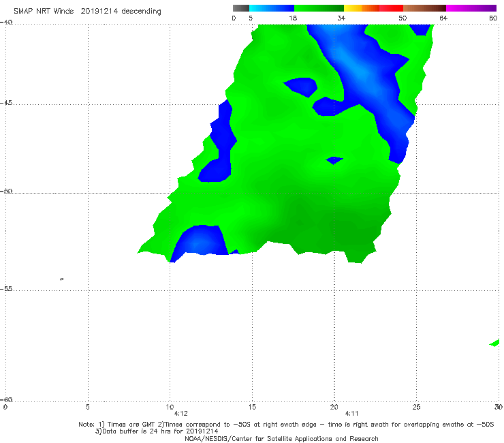This screenshot has height=443, width=504.
Task: Click the date "20191214 descending" in the title
Action: [x=121, y=12]
